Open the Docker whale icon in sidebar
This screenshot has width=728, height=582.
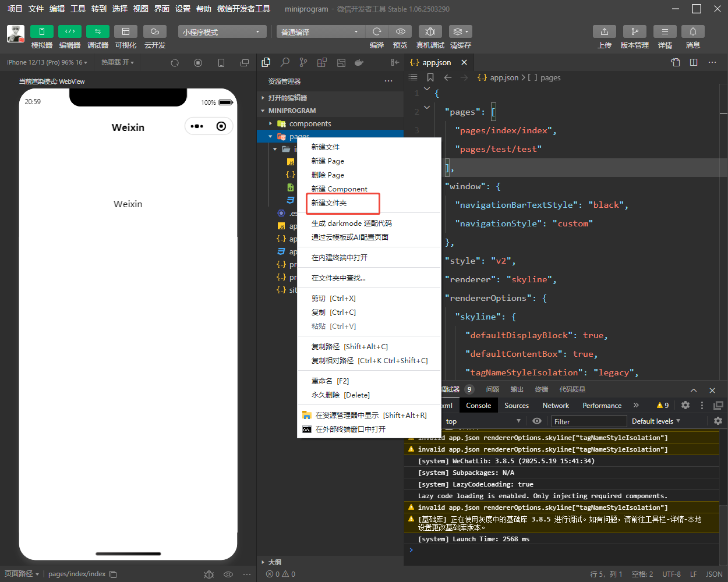(359, 62)
